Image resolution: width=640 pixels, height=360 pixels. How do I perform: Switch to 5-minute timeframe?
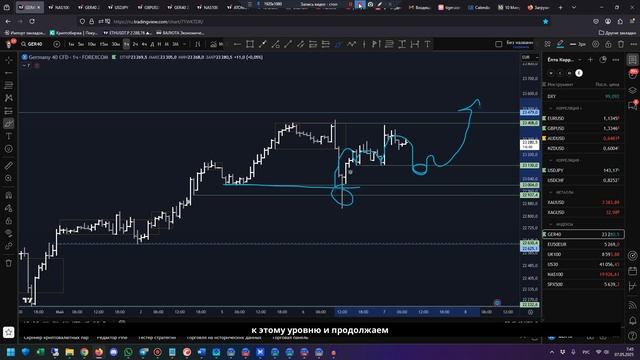[81, 44]
